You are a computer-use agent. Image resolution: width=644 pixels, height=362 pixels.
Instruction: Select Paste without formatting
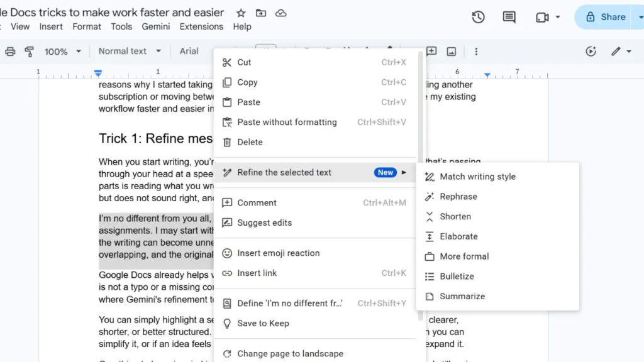pos(314,122)
